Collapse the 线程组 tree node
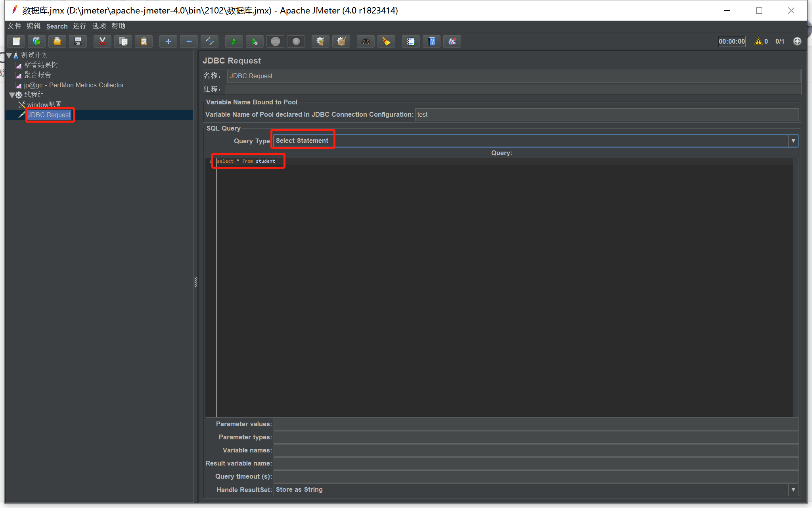812x508 pixels. tap(12, 95)
